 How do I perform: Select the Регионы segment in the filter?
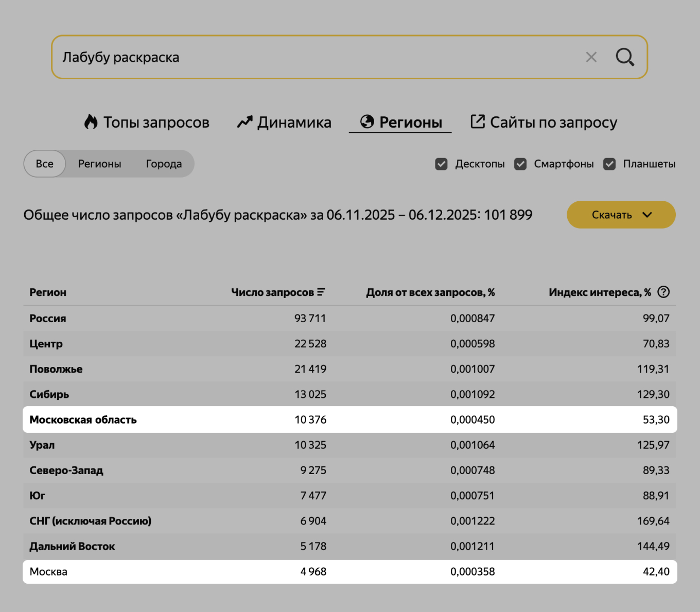100,164
